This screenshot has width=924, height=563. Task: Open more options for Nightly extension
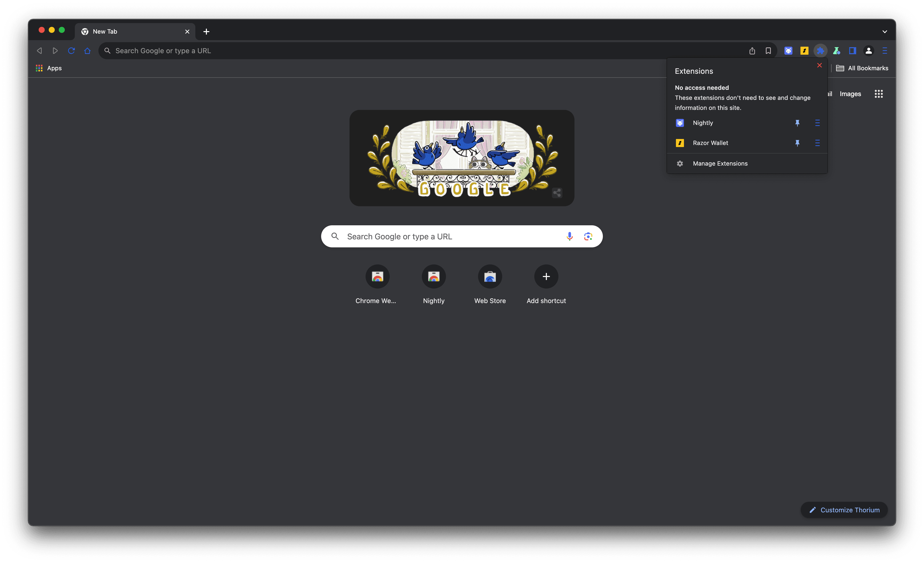tap(817, 123)
